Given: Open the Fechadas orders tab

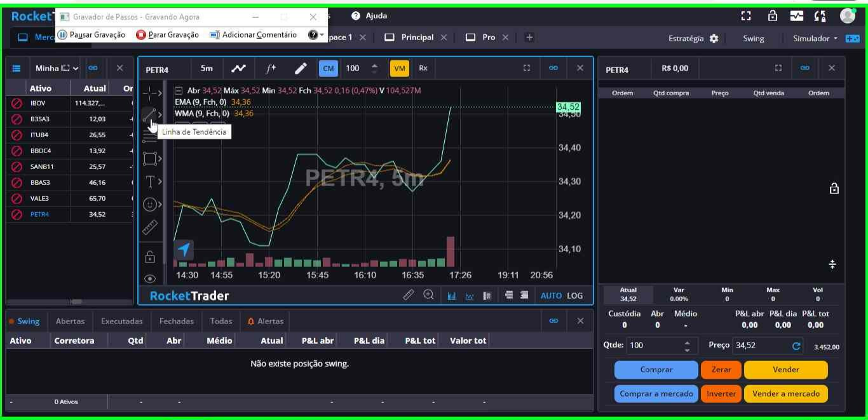Looking at the screenshot, I should (x=177, y=321).
